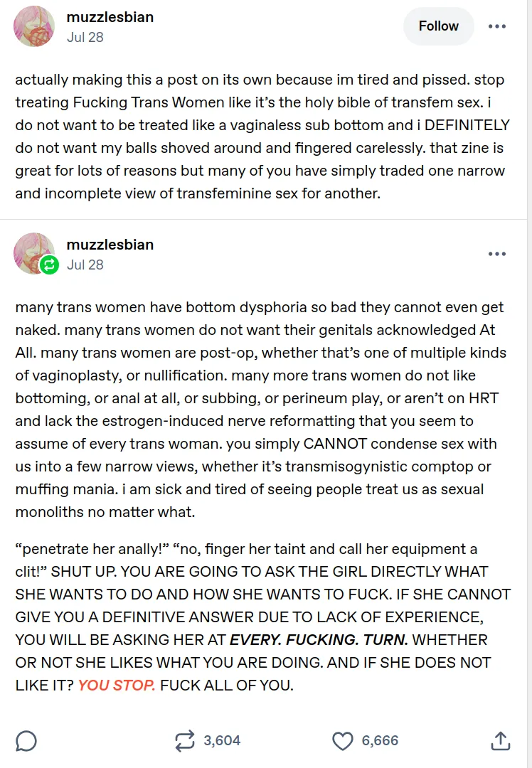This screenshot has width=532, height=768.
Task: Follow muzzlesbian with the Follow button
Action: [438, 26]
